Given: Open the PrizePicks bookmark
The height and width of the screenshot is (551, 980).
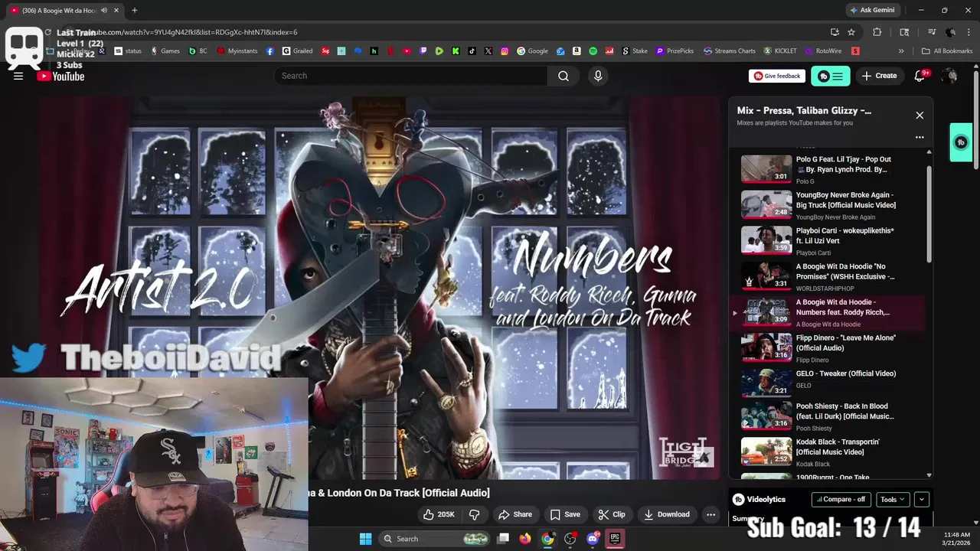Looking at the screenshot, I should tap(675, 51).
